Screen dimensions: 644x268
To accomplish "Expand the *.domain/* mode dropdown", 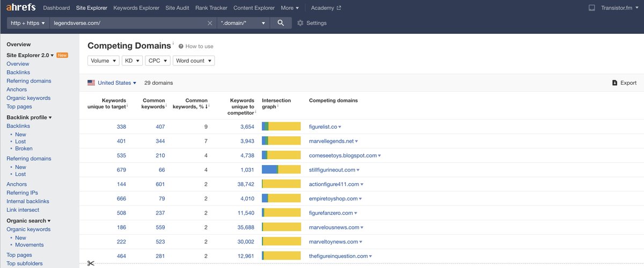I will [243, 23].
